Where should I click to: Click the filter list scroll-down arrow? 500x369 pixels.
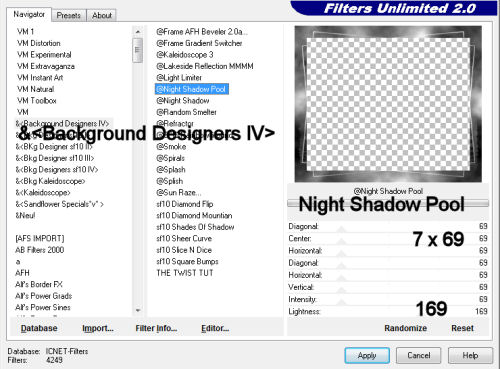click(x=138, y=310)
